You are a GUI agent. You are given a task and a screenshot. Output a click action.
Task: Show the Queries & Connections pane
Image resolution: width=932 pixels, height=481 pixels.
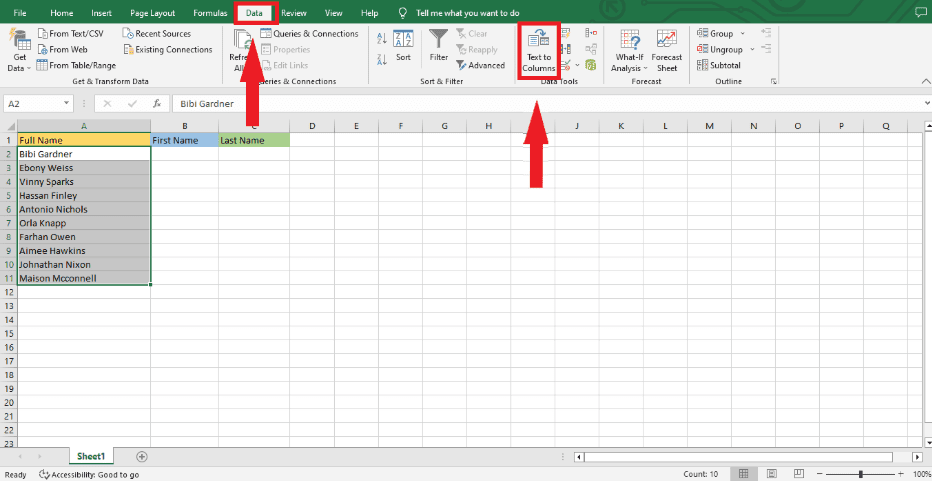point(309,34)
